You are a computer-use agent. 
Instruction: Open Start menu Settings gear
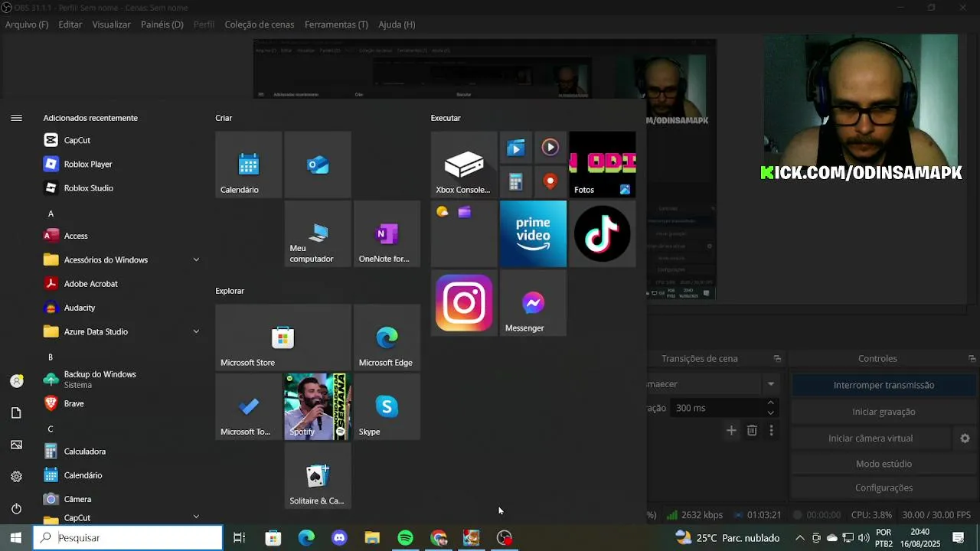[x=16, y=477]
